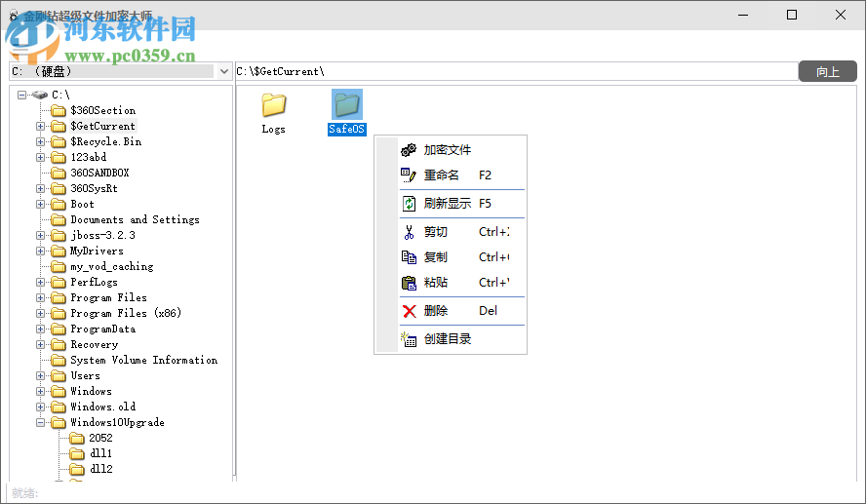The width and height of the screenshot is (866, 504).
Task: Select $Recycle.Bin label in the tree
Action: (106, 142)
